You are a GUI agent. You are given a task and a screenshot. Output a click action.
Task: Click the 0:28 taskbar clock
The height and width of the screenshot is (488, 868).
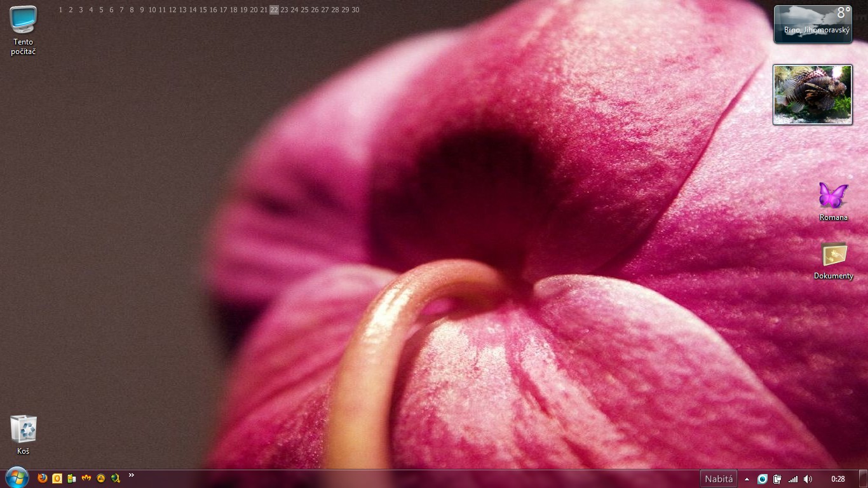(x=838, y=479)
